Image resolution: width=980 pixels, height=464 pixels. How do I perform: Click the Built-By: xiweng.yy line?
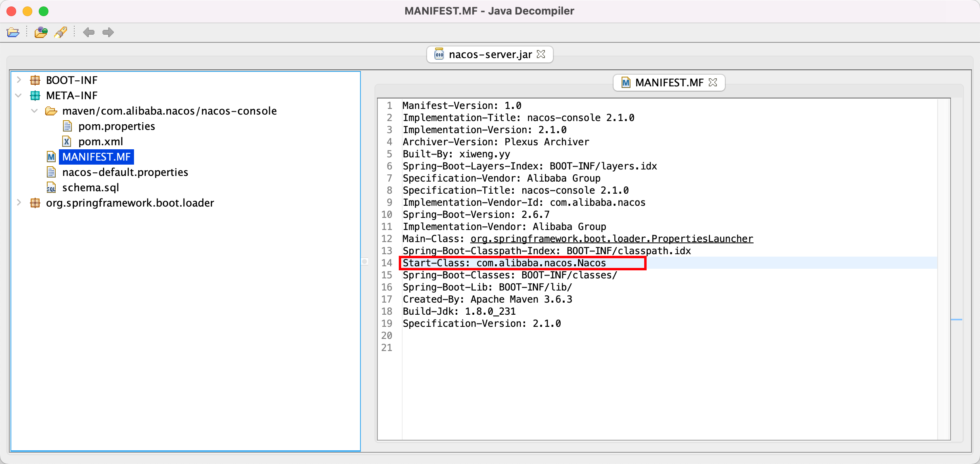[456, 154]
